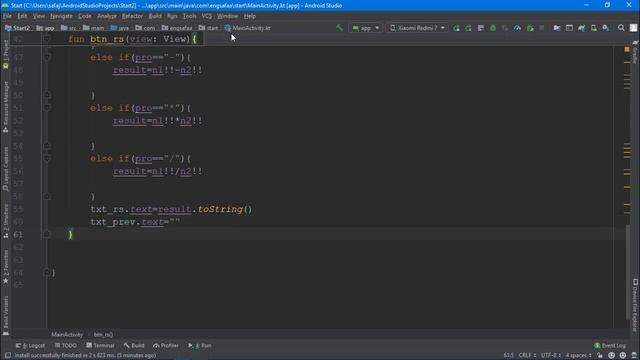Image resolution: width=640 pixels, height=360 pixels.
Task: Open the Layout Captures side tab
Action: click(x=6, y=169)
